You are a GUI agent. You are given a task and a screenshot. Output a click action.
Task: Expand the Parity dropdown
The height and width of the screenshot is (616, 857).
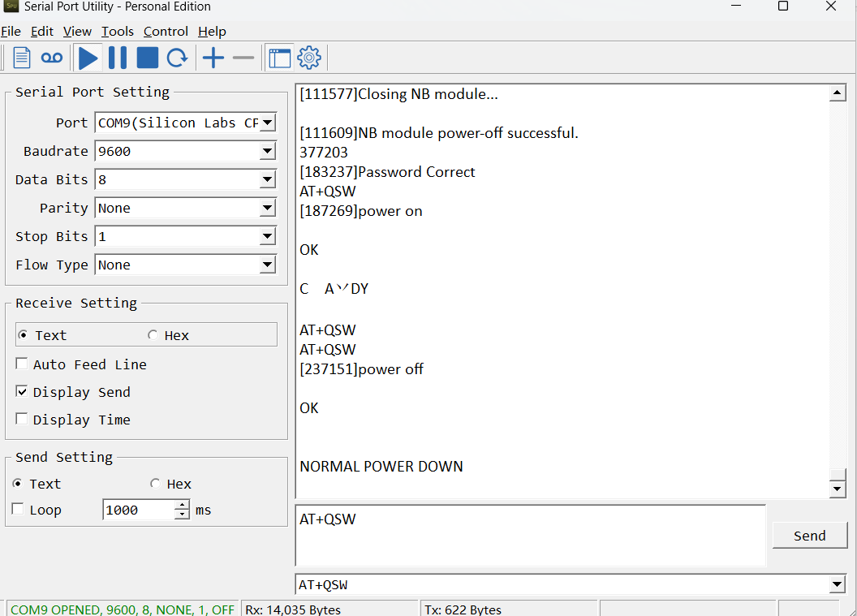pyautogui.click(x=267, y=208)
